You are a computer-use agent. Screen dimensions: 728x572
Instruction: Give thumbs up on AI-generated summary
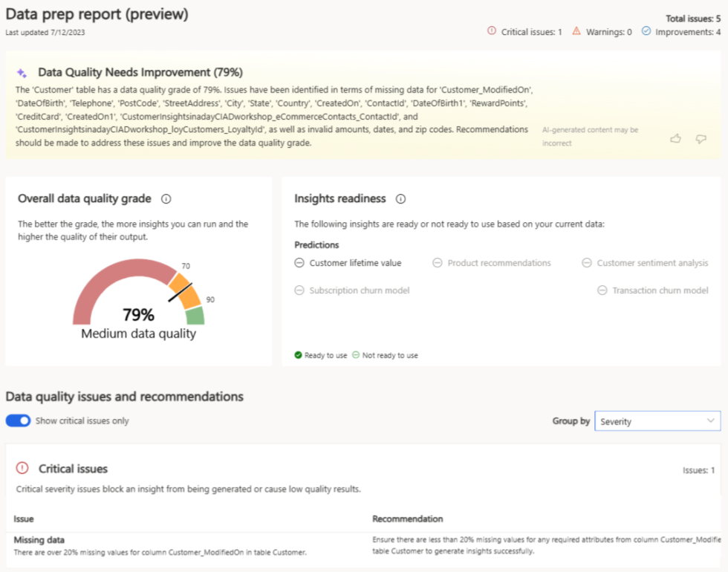(675, 138)
